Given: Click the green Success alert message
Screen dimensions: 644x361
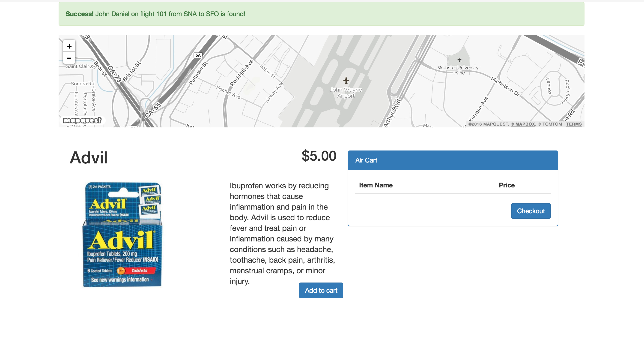Looking at the screenshot, I should point(321,14).
